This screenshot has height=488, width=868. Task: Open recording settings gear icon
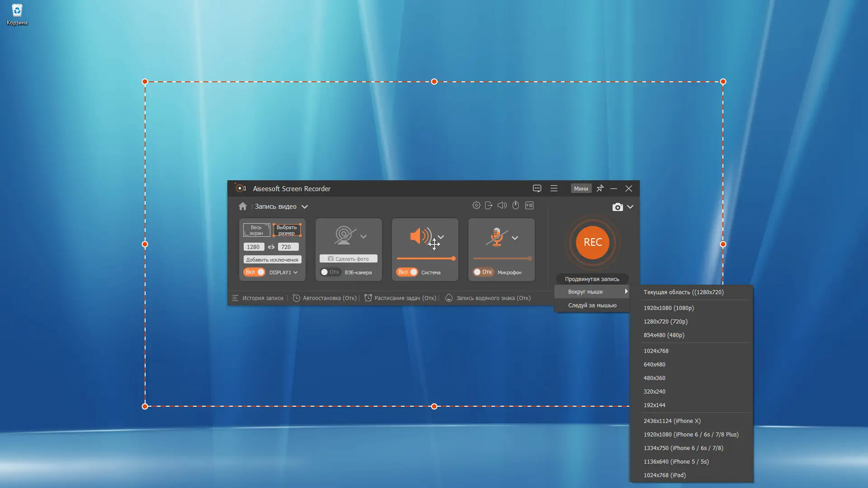(x=476, y=206)
